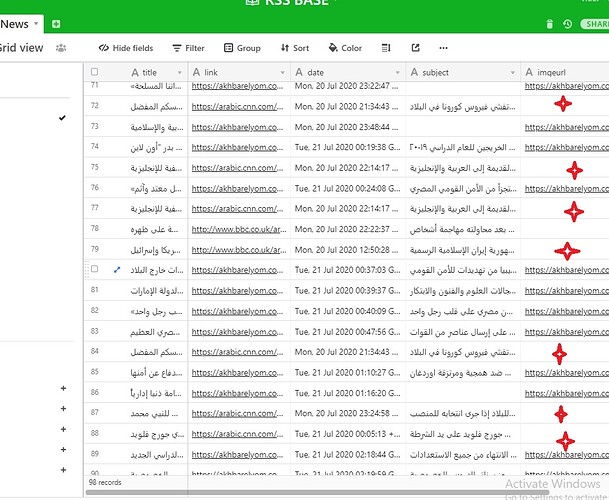
Task: Open the more options ellipsis in toolbar
Action: coord(443,48)
